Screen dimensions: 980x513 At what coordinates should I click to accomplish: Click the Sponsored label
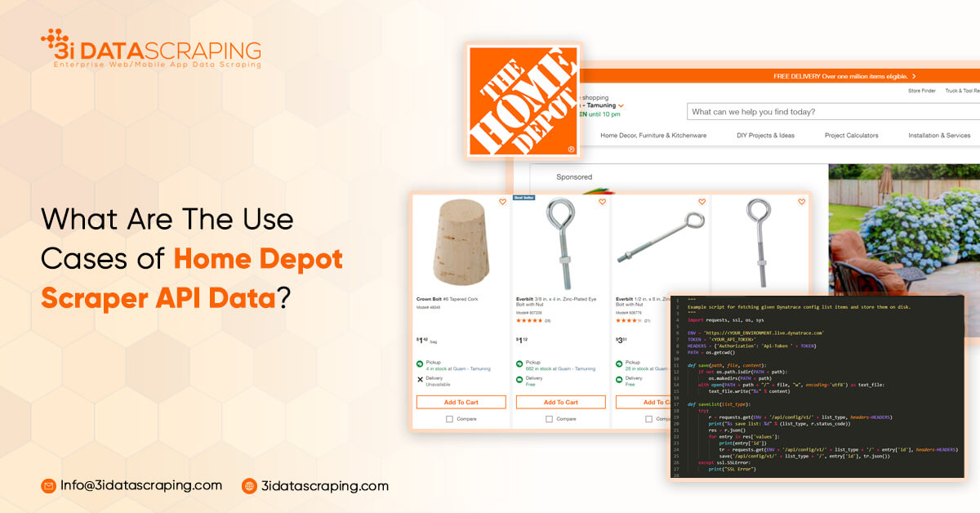[x=574, y=176]
